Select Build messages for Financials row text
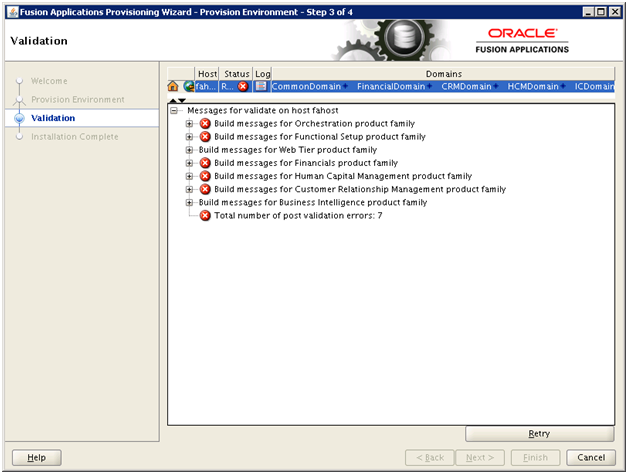The width and height of the screenshot is (628, 474). [x=306, y=163]
